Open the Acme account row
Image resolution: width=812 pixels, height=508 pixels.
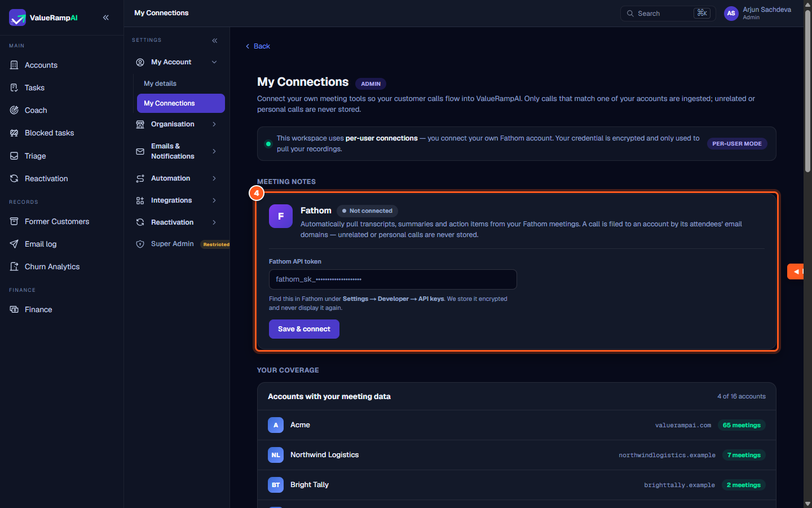[517, 425]
